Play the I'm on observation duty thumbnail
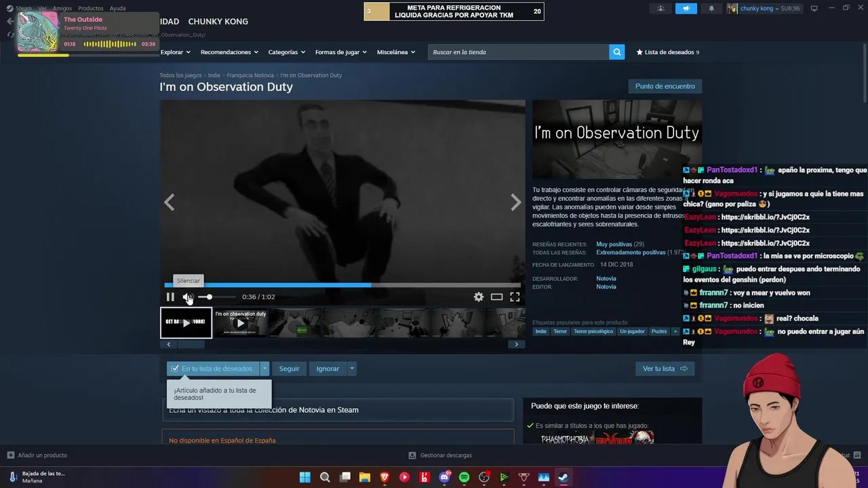This screenshot has width=868, height=488. [x=241, y=323]
